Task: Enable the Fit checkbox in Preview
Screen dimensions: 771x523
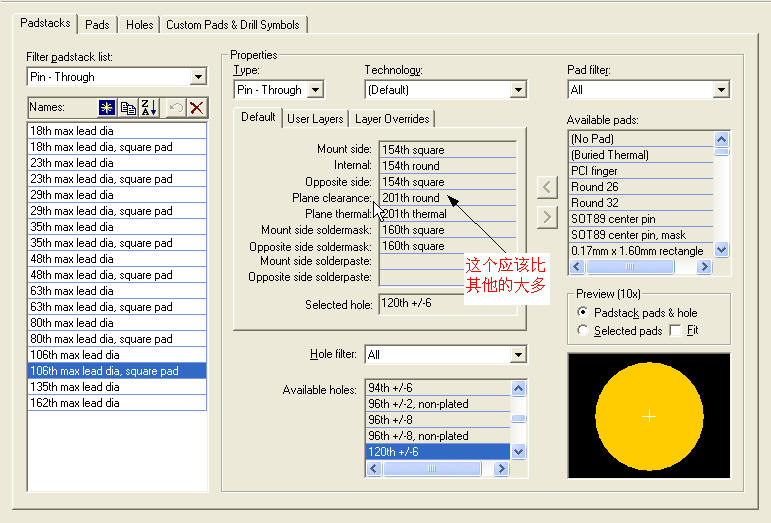Action: [x=675, y=330]
